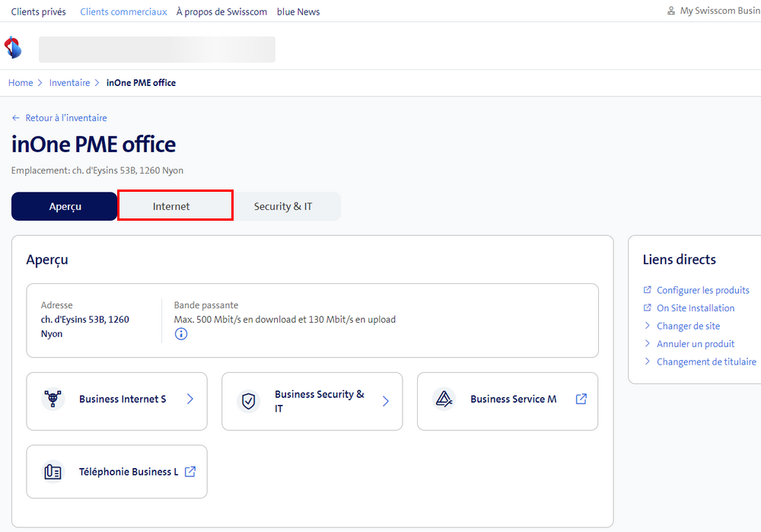761x532 pixels.
Task: Click the blurred account name field
Action: click(x=157, y=49)
